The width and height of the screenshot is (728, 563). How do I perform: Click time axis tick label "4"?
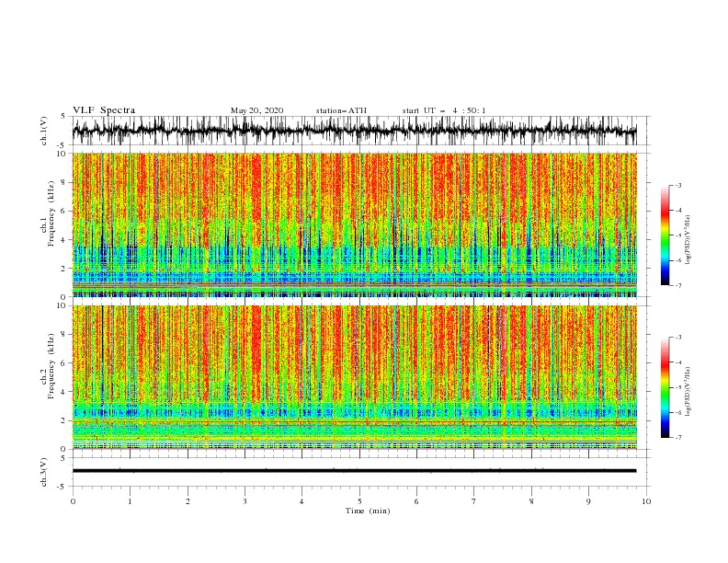[x=302, y=501]
